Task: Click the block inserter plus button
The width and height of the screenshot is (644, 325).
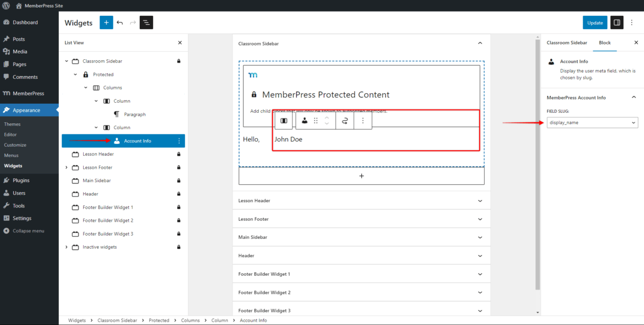Action: 106,23
